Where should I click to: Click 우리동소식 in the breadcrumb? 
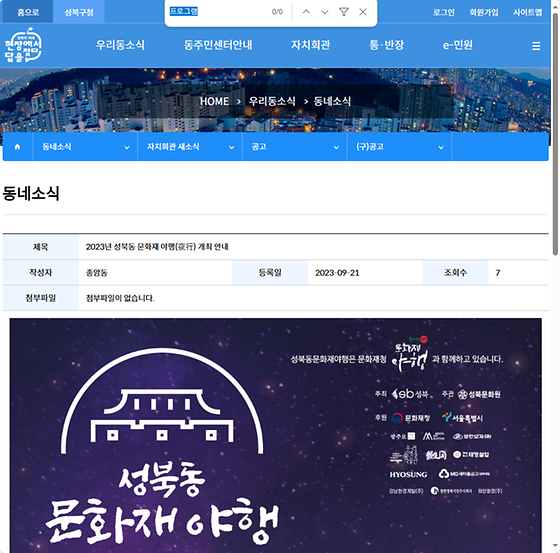(x=272, y=101)
